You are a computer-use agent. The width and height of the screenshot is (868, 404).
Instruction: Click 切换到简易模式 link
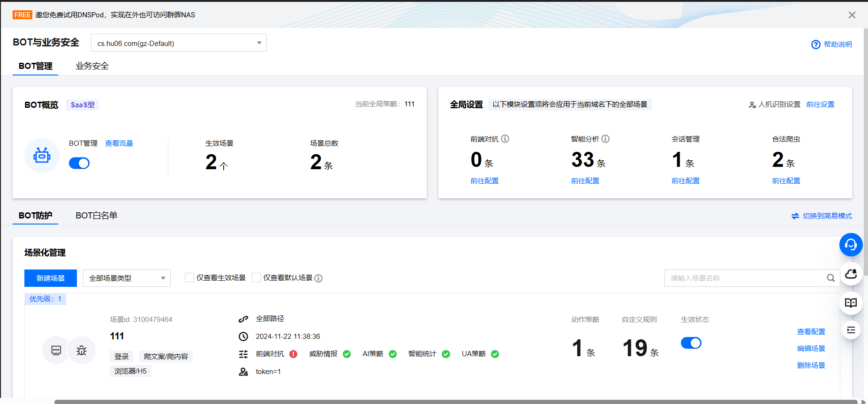827,216
